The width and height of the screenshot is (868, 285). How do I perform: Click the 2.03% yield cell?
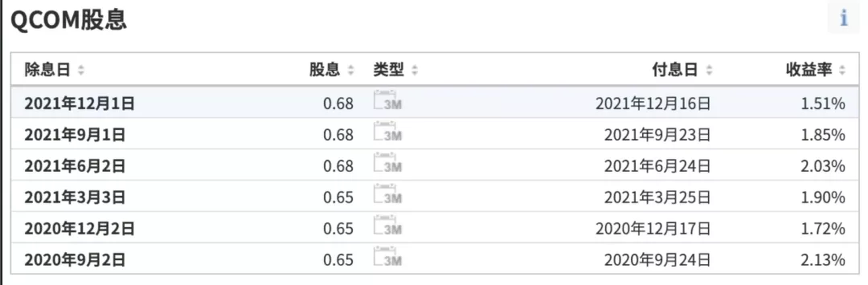coord(823,166)
